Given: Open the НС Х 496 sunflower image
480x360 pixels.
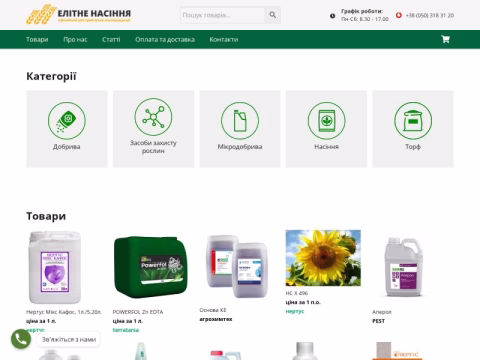Looking at the screenshot, I should point(323,258).
